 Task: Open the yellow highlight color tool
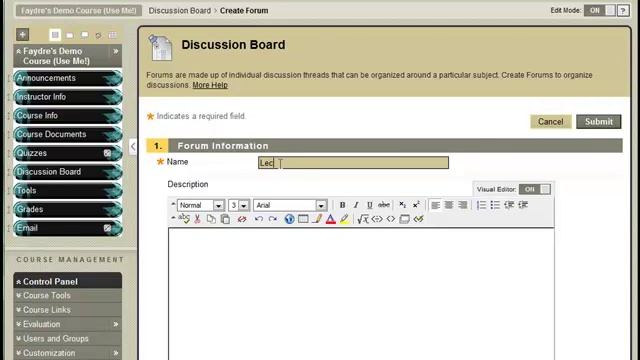(344, 219)
